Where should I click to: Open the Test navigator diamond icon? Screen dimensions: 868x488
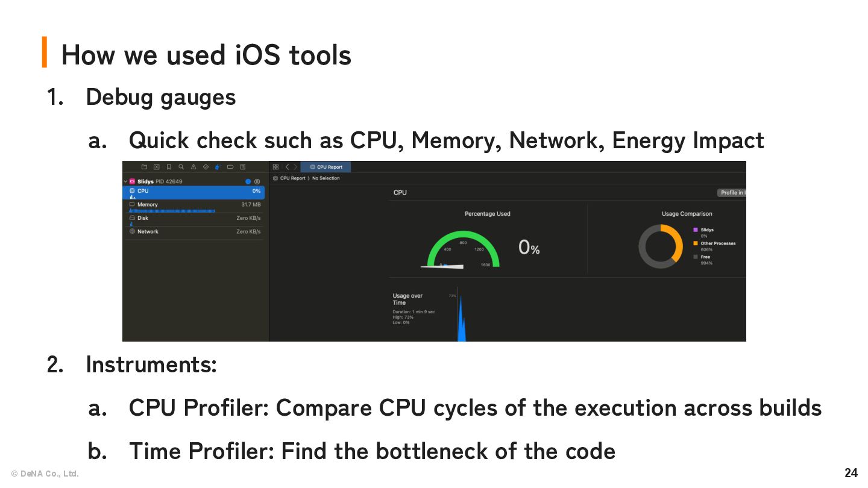(x=206, y=167)
